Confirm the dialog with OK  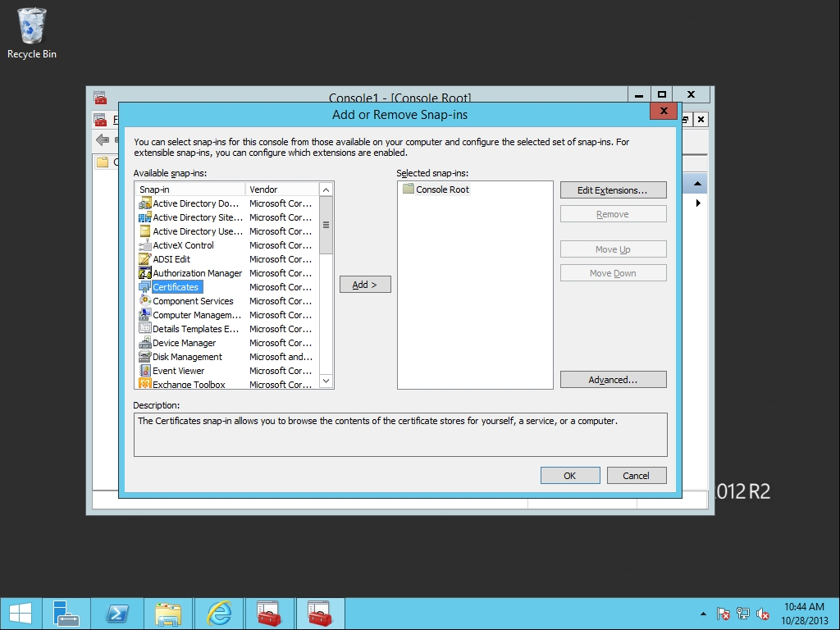(570, 476)
